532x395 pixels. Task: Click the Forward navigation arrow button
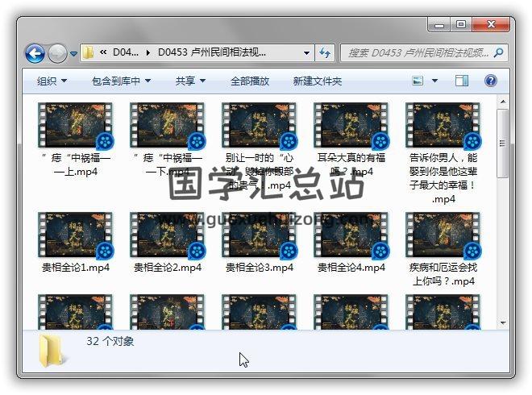click(x=57, y=54)
